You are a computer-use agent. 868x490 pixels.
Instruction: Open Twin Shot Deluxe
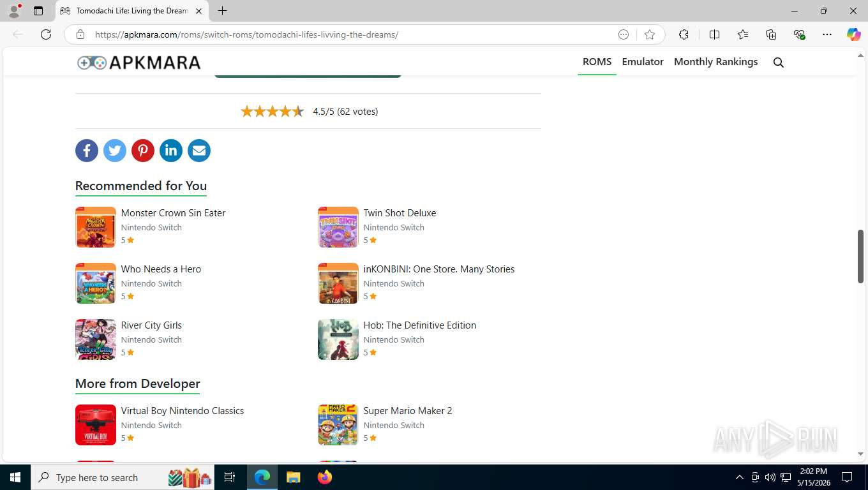tap(400, 213)
